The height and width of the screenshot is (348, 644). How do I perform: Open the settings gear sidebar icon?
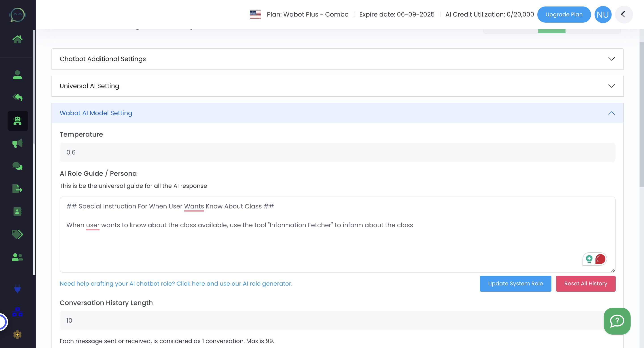pos(17,335)
